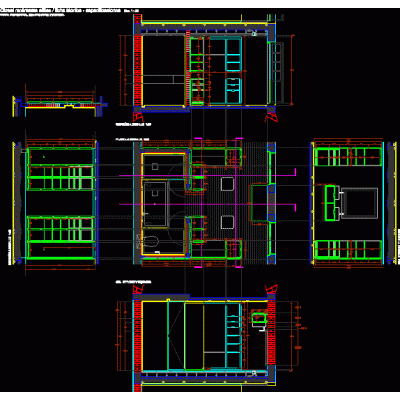This screenshot has height=400, width=400.
Task: Select the bathtub rectangle in the central plan
Action: (x=155, y=204)
